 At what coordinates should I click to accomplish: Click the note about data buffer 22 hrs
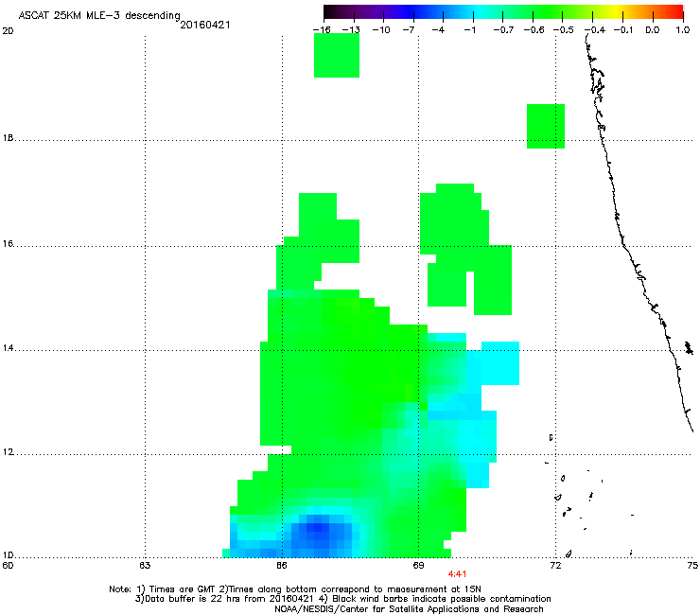click(224, 599)
